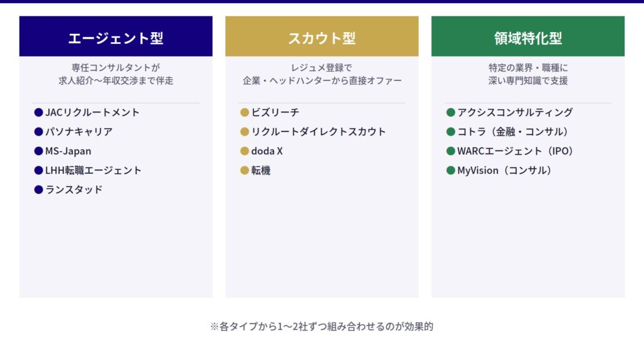Click the green bullet beside MyVision
This screenshot has height=338, width=644.
tap(450, 170)
